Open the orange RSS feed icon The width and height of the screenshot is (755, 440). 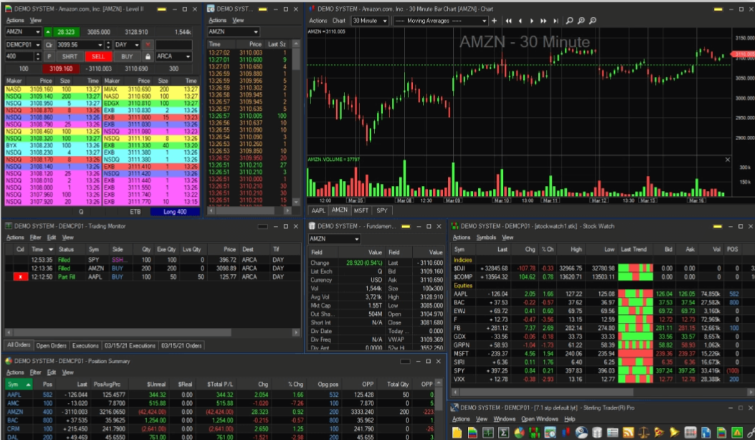tap(628, 432)
